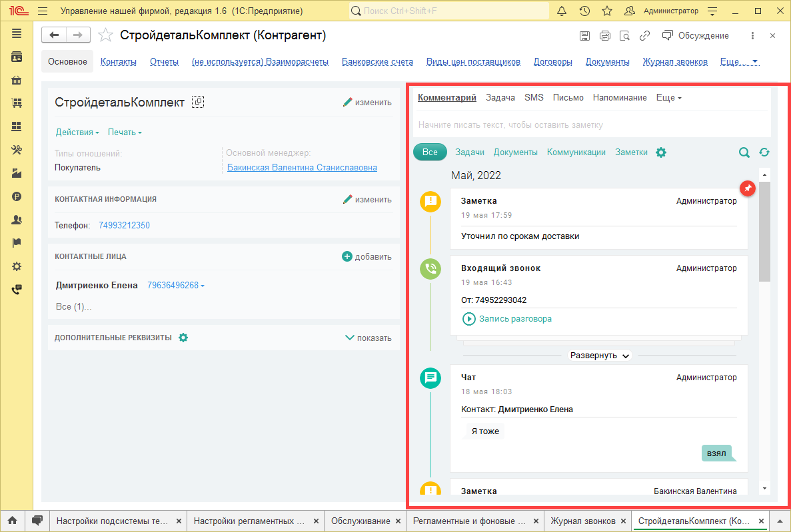Open notifications bell in title bar
This screenshot has width=791, height=532.
pos(562,11)
